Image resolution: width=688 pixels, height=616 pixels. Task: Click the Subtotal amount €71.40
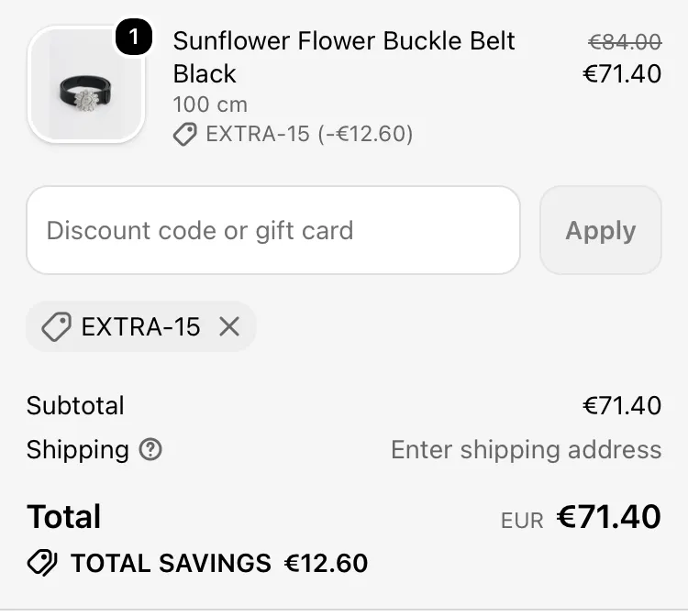click(x=622, y=405)
